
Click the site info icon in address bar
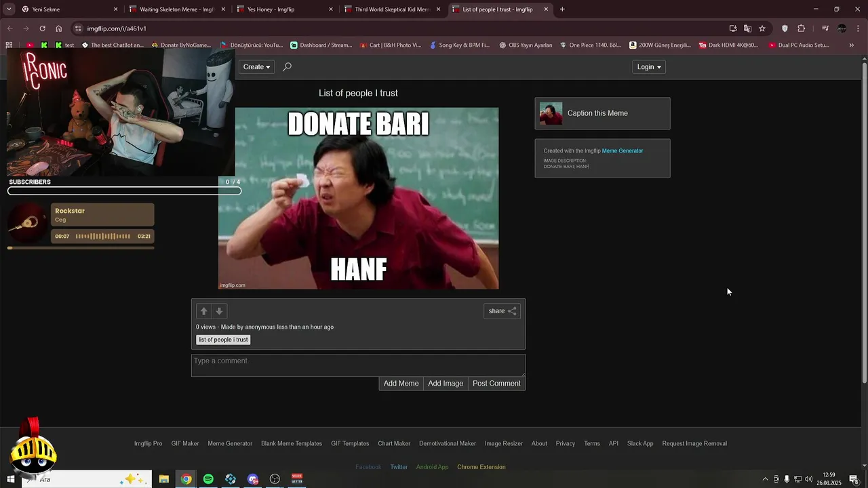(x=78, y=28)
